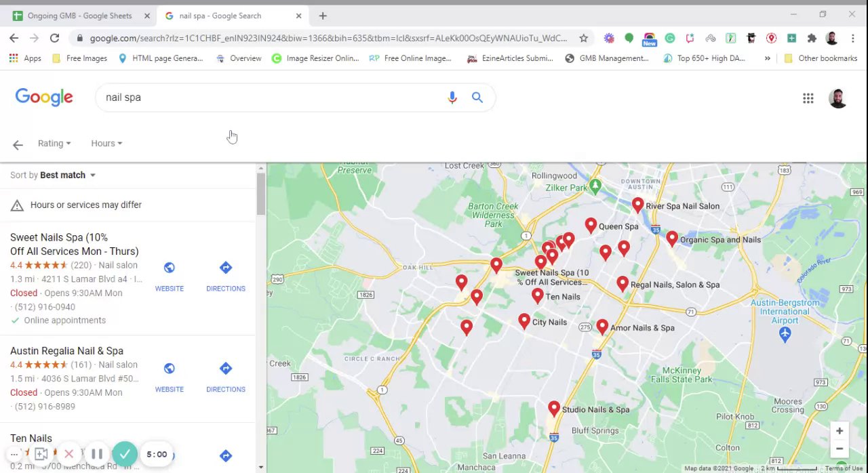
Task: Go back using results page back arrow
Action: coord(18,144)
